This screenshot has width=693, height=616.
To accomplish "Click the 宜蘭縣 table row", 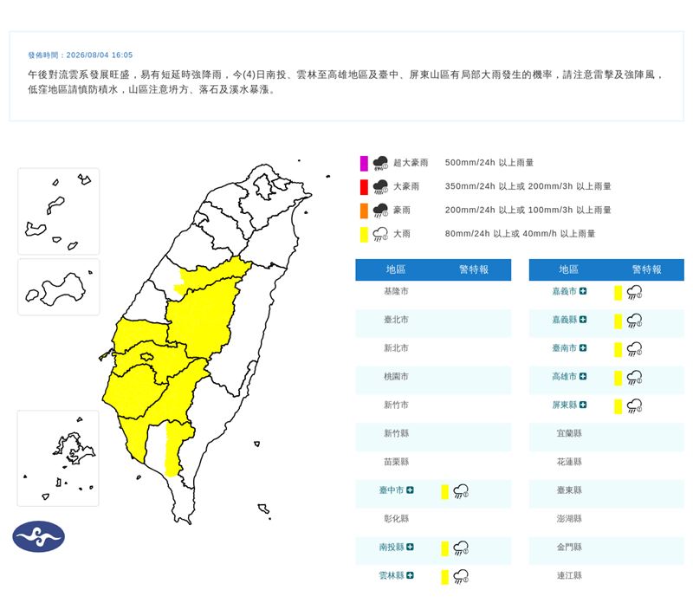I will point(606,437).
